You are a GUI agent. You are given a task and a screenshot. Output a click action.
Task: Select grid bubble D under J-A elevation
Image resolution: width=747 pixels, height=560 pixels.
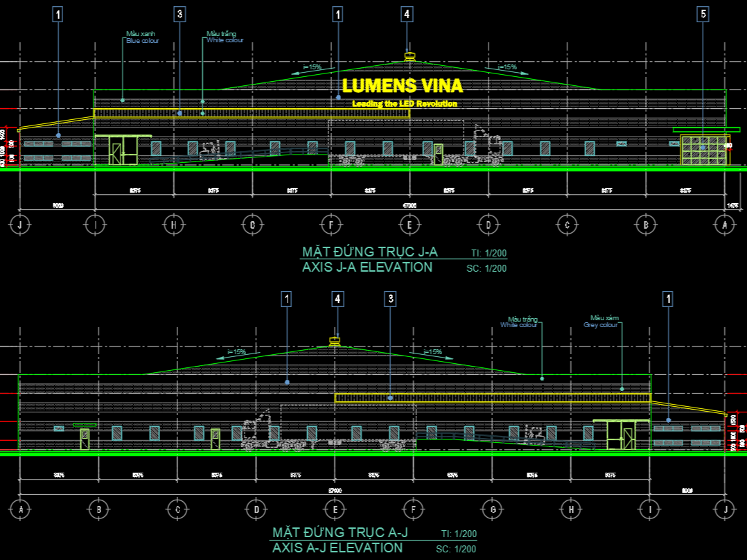coord(489,225)
